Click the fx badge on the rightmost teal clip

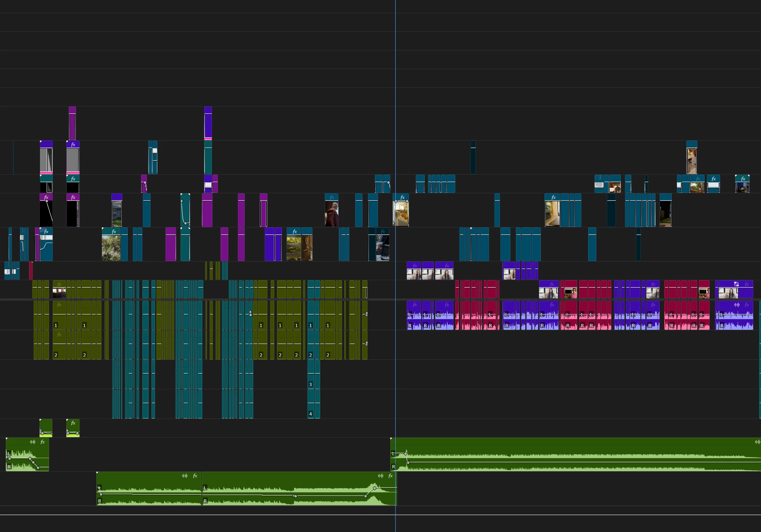[743, 179]
